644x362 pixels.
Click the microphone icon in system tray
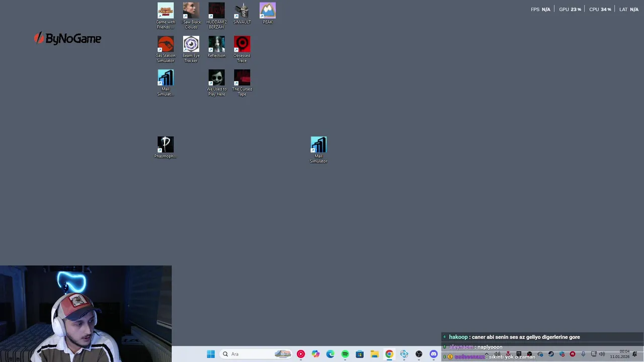(583, 354)
